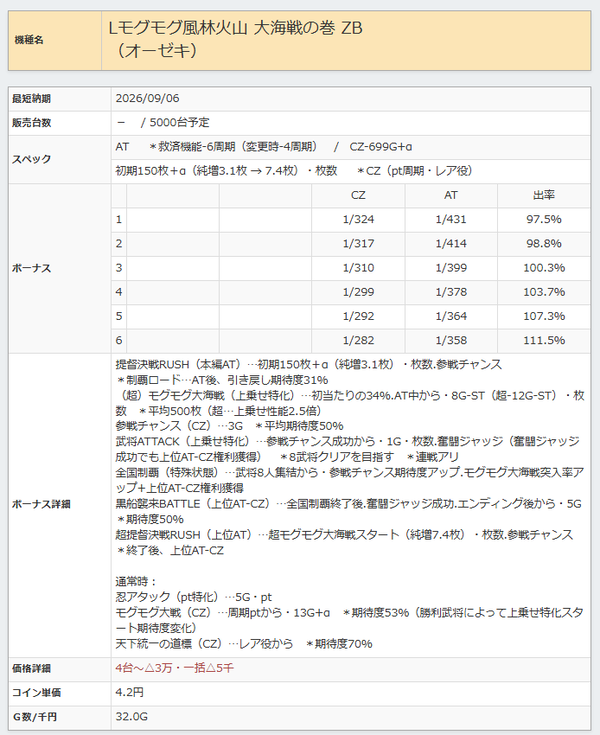Click the コイン単価 row label
Screen dimensions: 600x735
tap(37, 693)
